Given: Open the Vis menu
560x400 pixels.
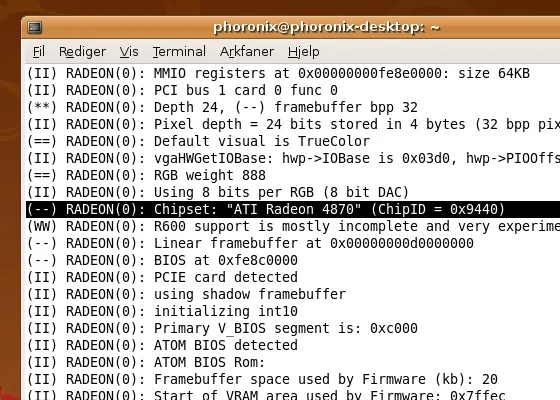Looking at the screenshot, I should [129, 52].
